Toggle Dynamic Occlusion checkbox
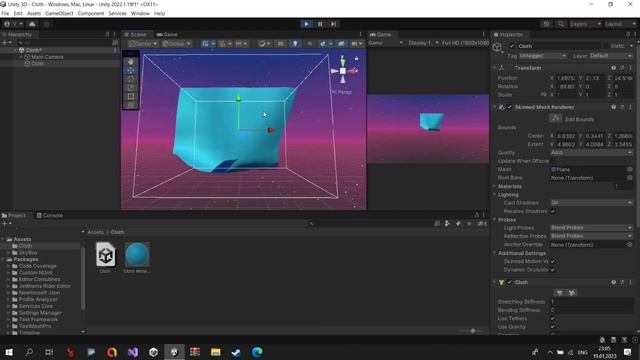 tap(553, 269)
